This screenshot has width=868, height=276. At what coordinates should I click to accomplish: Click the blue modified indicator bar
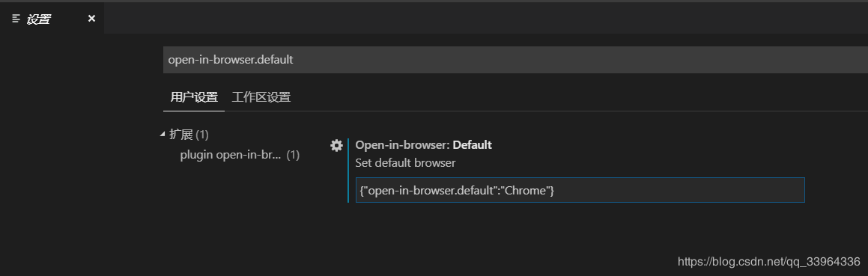click(x=348, y=171)
